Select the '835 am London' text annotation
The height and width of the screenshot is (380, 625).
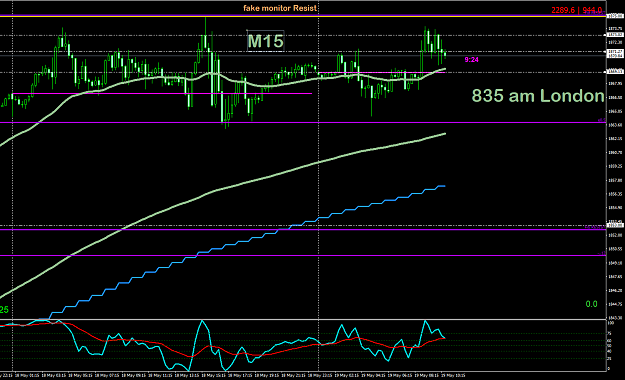(x=538, y=96)
